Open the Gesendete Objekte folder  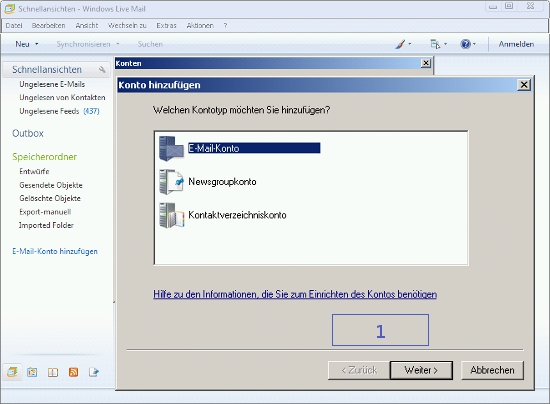(51, 185)
